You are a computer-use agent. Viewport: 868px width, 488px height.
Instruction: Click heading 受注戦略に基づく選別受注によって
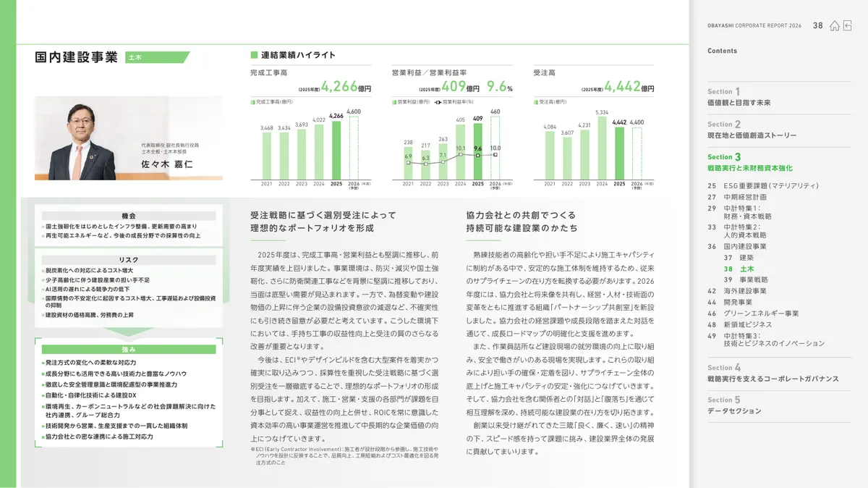click(323, 215)
